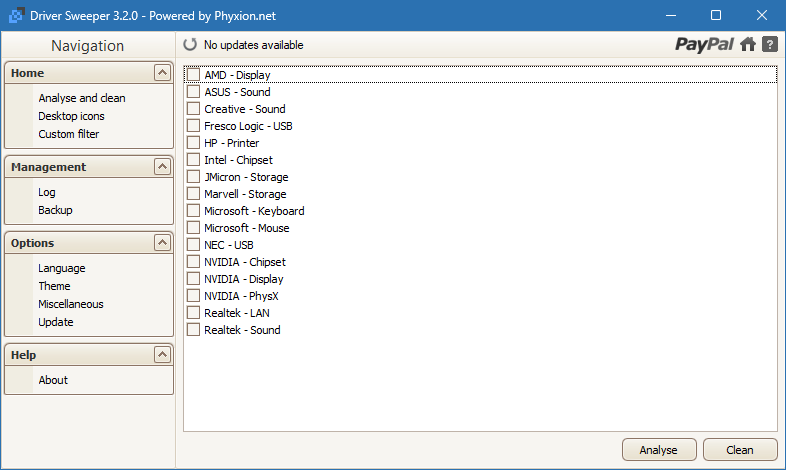This screenshot has height=470, width=786.
Task: Open the Log page
Action: click(x=47, y=192)
